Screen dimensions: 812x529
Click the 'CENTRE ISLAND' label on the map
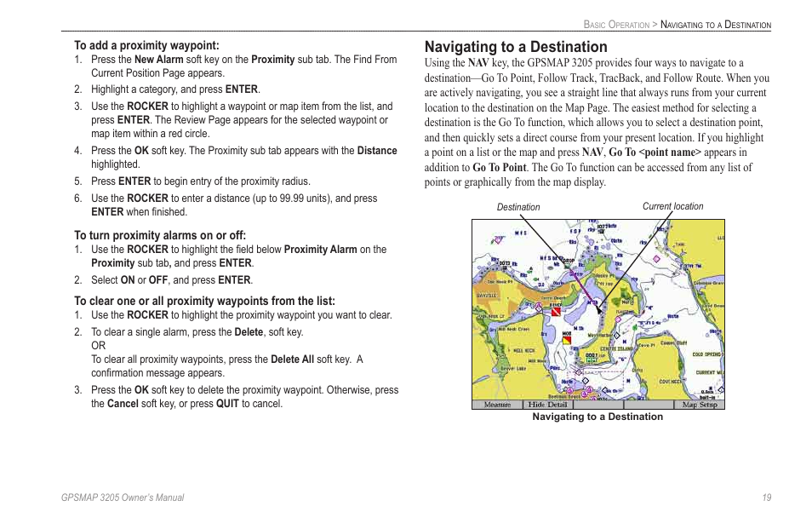616,348
